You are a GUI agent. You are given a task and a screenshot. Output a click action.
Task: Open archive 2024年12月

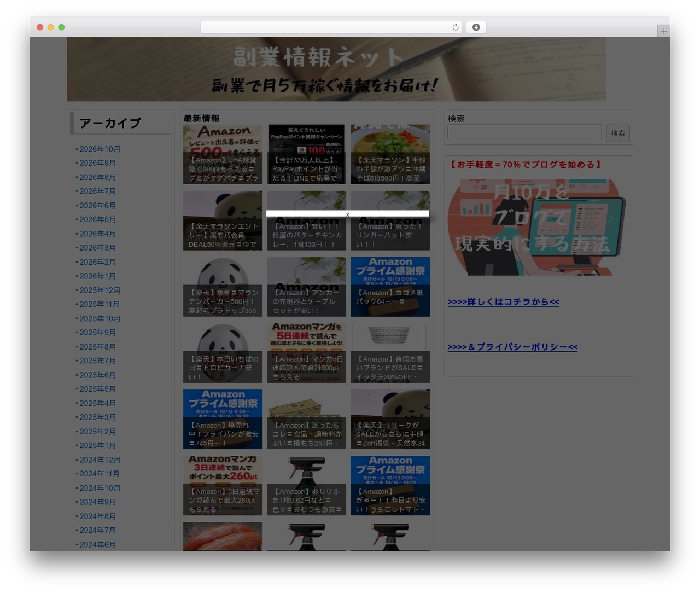point(100,460)
